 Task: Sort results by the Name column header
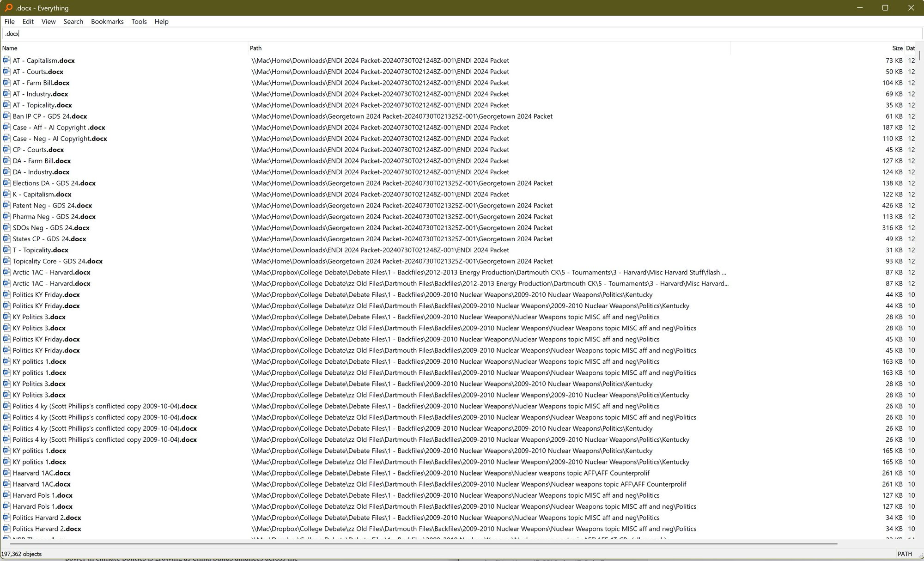[x=10, y=48]
